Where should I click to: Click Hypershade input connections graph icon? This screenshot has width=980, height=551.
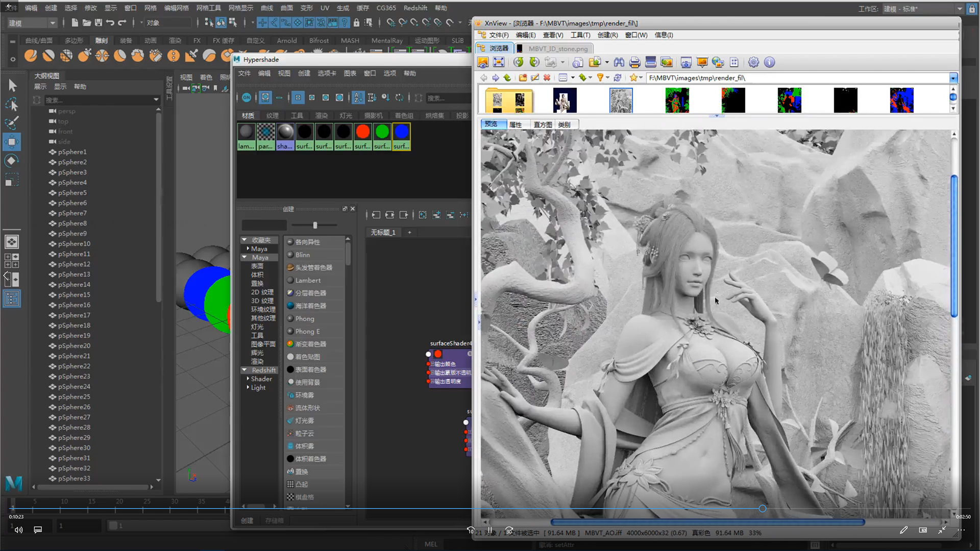(x=376, y=215)
